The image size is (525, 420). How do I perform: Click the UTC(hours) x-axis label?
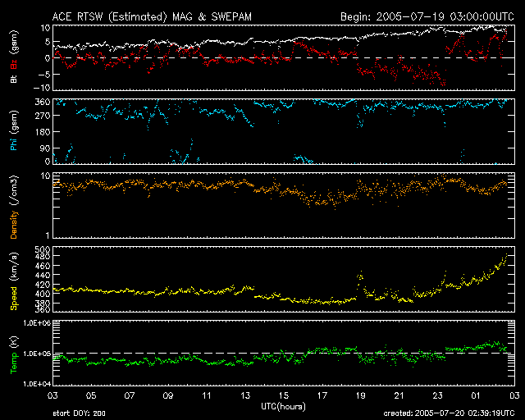(x=282, y=406)
